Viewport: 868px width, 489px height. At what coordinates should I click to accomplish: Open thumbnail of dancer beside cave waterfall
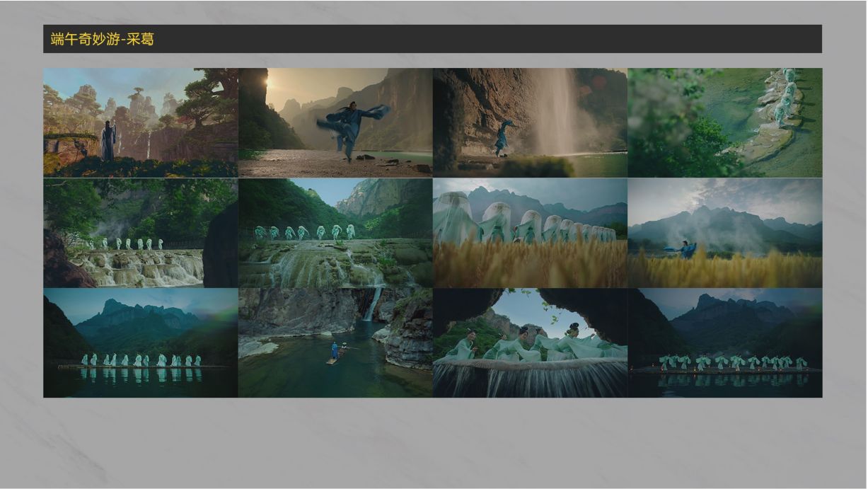point(530,122)
